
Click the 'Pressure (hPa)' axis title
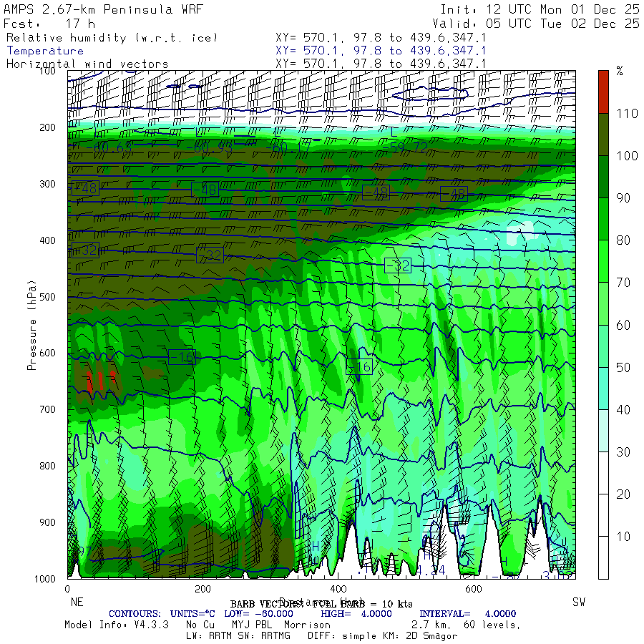point(31,325)
